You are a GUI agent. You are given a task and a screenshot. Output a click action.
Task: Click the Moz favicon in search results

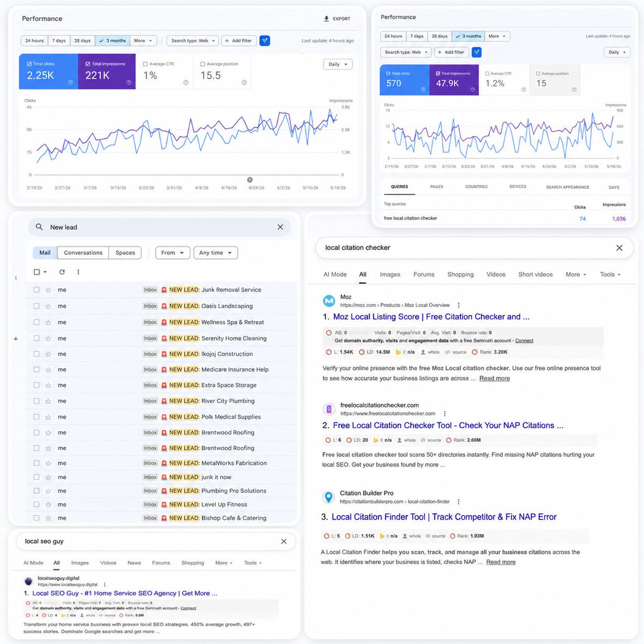tap(328, 301)
